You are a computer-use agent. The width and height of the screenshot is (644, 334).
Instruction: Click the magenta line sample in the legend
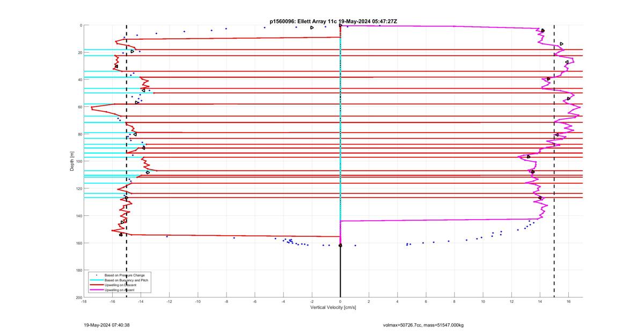tap(96, 290)
